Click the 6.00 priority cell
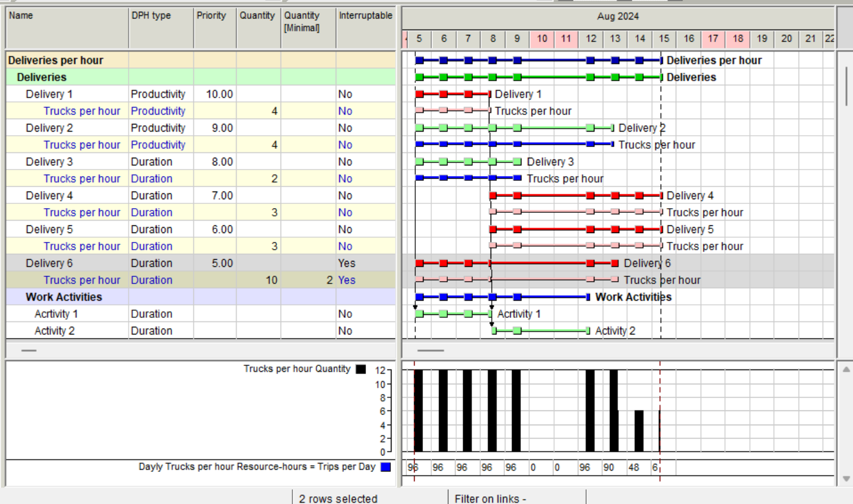 click(215, 229)
